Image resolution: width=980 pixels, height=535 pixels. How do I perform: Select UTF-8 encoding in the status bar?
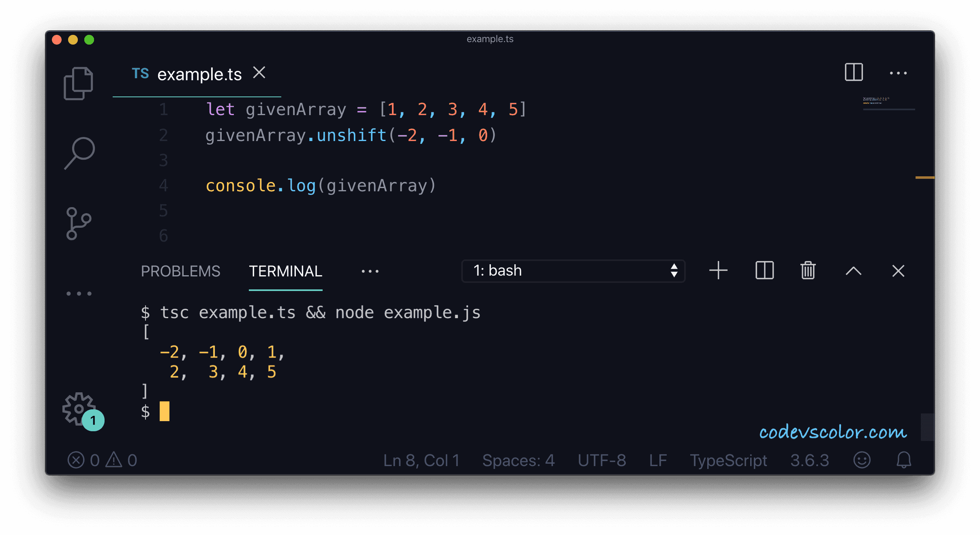coord(602,460)
